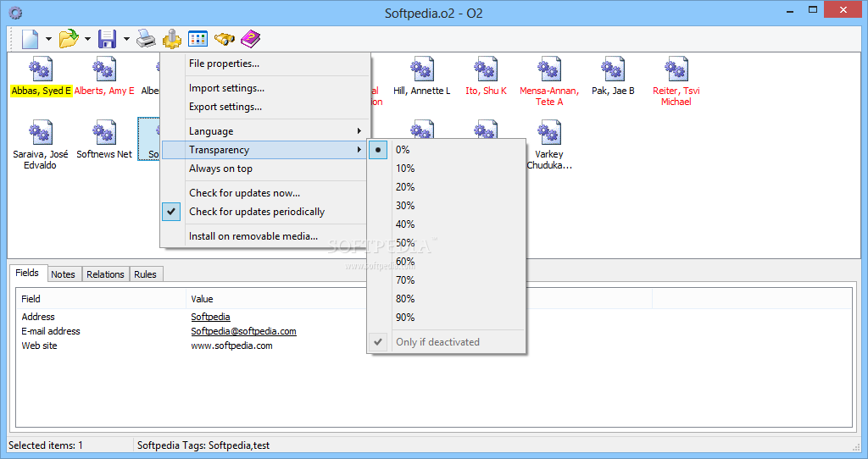Select the Ito, Shu K object icon
The width and height of the screenshot is (868, 459).
point(486,69)
